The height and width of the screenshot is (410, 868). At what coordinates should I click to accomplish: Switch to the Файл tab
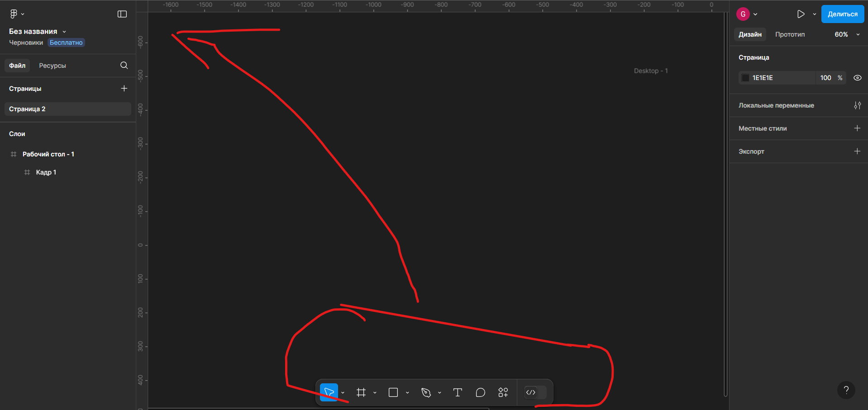[17, 66]
